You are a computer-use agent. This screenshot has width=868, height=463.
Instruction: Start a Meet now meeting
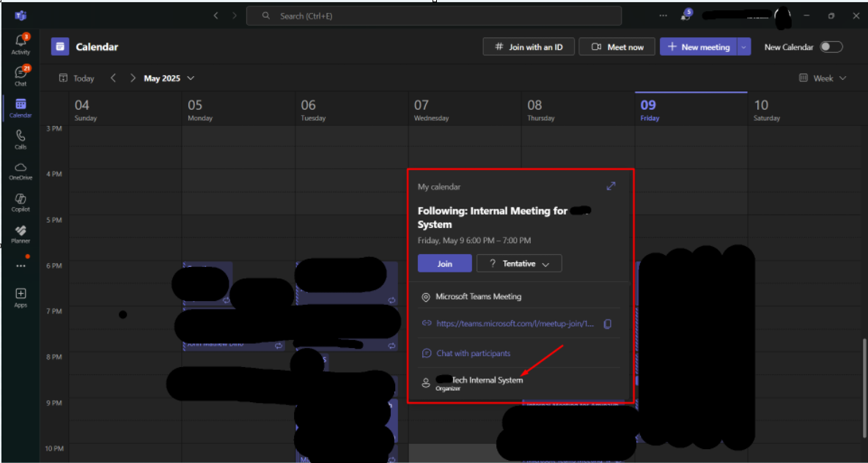(x=617, y=47)
